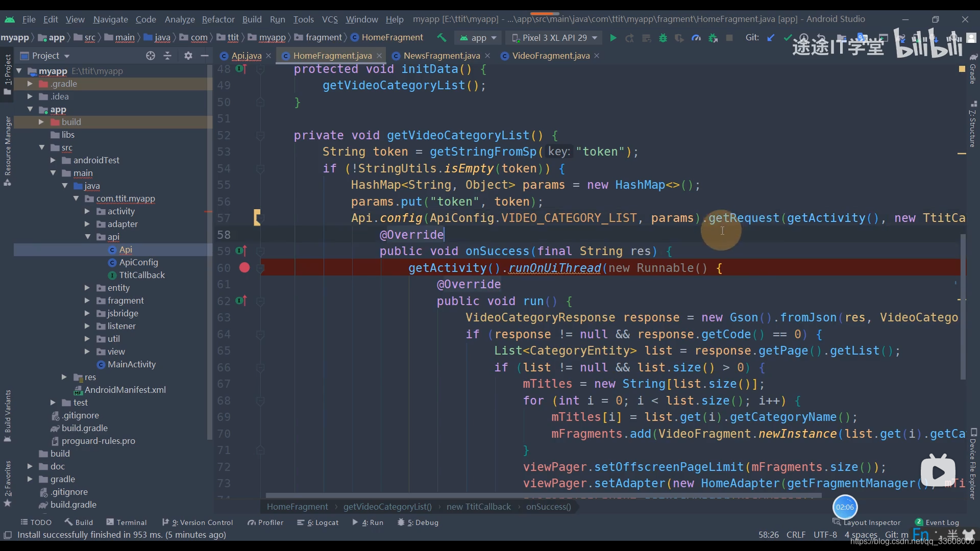Viewport: 980px width, 551px height.
Task: Toggle fold marker on line 68
Action: (260, 401)
